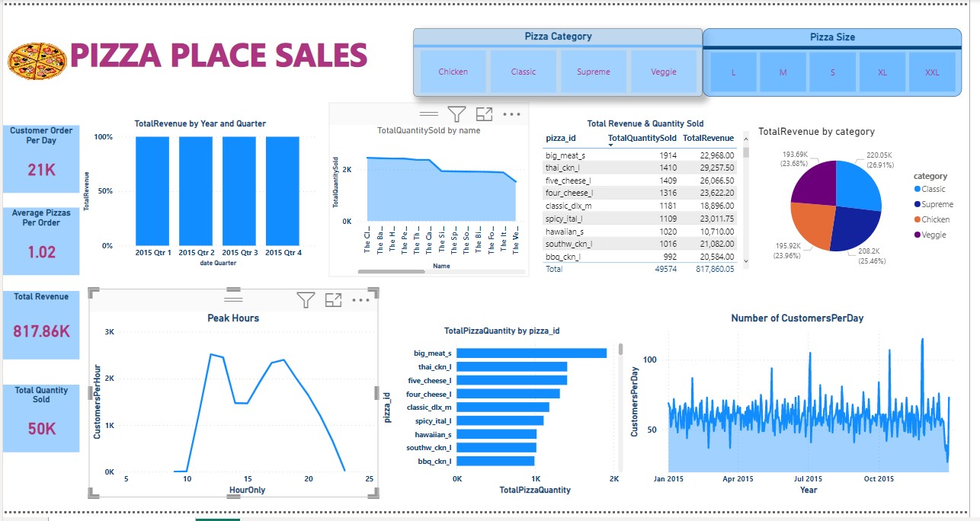980x521 pixels.
Task: Select the Classic category tile
Action: pos(524,72)
